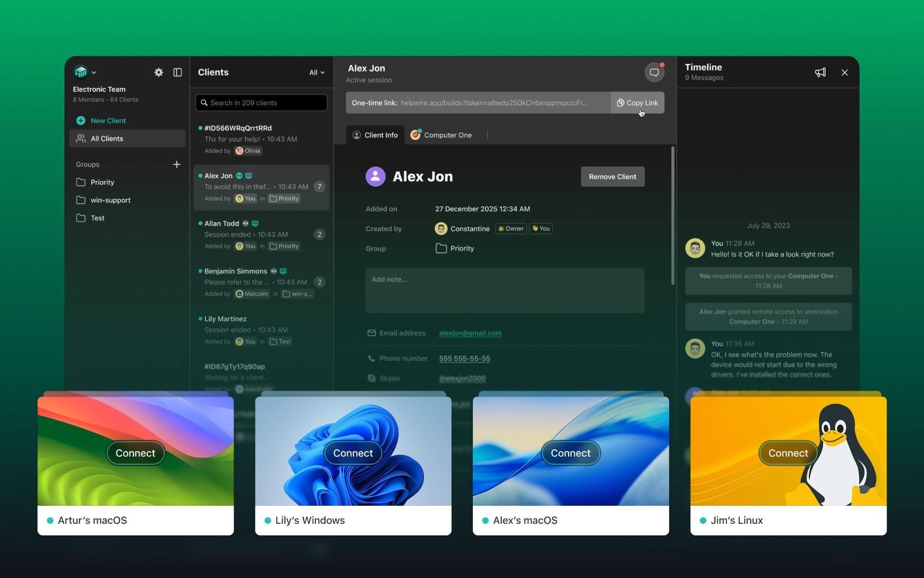The width and height of the screenshot is (924, 578).
Task: Click the Search in 209 clients field
Action: coord(262,103)
